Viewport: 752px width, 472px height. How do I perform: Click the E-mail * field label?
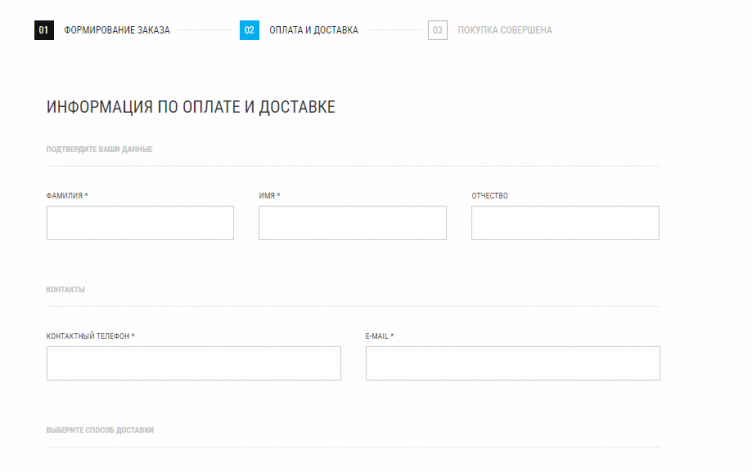[380, 336]
